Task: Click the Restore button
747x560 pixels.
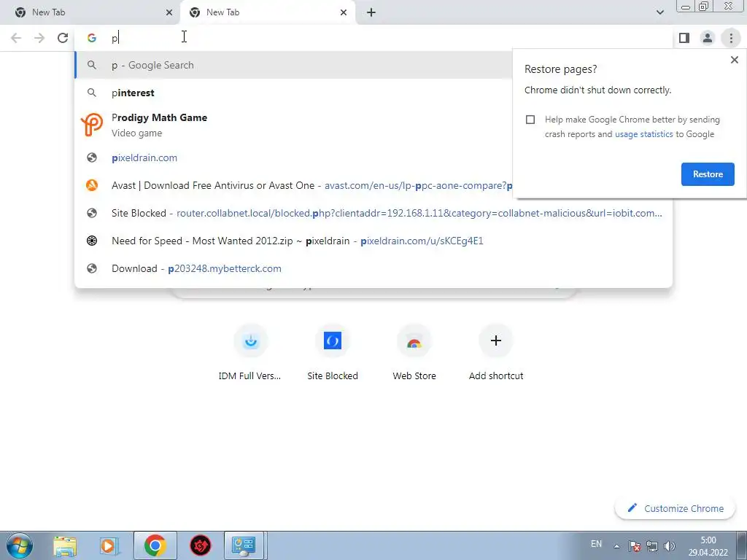Action: 708,174
